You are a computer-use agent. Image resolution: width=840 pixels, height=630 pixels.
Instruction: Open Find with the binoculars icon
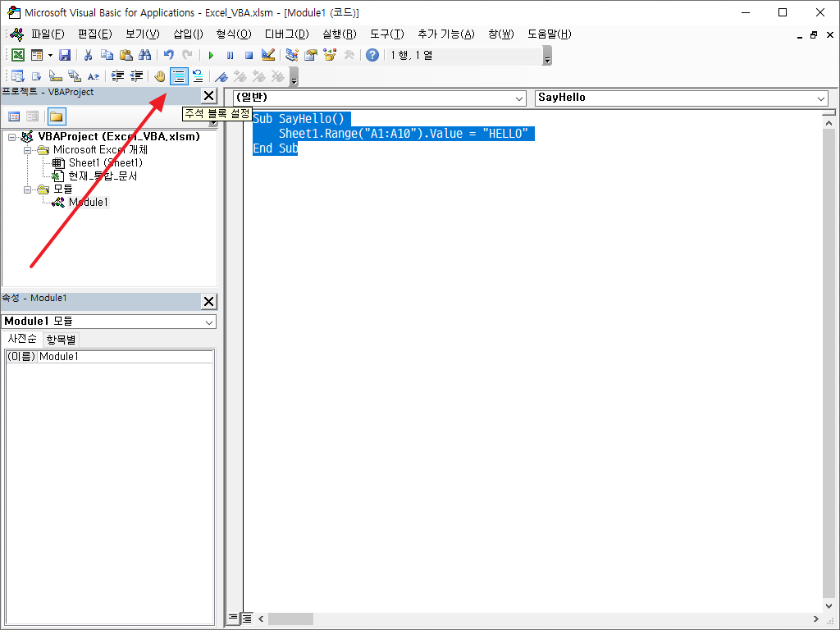[144, 55]
